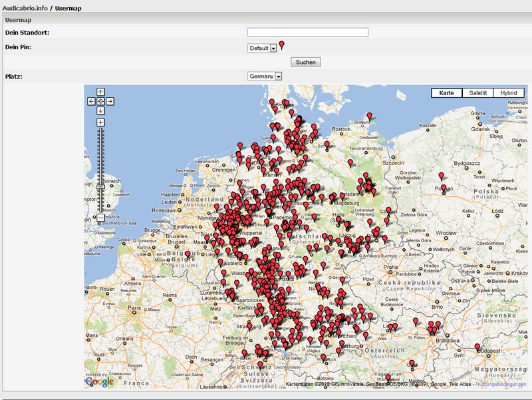The height and width of the screenshot is (400, 532).
Task: Click the map pin in Belgium
Action: point(188,255)
